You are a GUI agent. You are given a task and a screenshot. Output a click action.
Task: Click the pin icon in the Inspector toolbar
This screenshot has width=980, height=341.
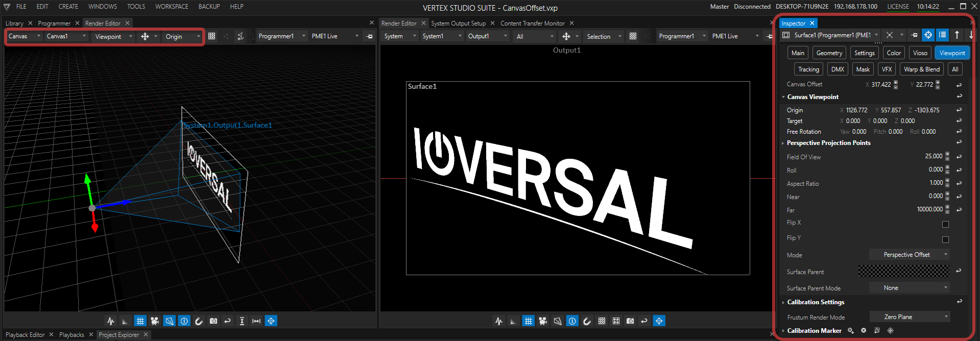(x=914, y=35)
